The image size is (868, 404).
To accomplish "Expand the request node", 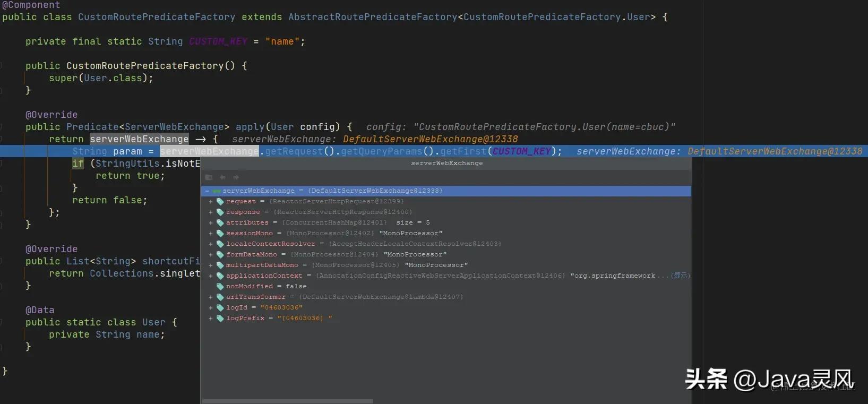I will pos(211,202).
